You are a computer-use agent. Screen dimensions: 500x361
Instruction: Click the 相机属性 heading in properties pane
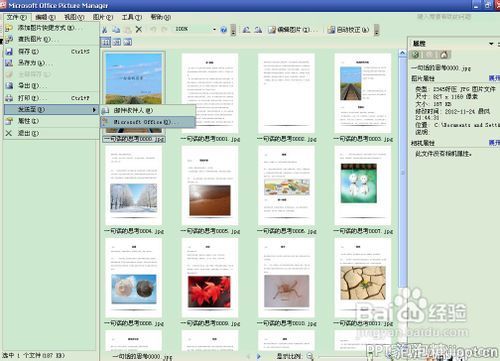(423, 143)
